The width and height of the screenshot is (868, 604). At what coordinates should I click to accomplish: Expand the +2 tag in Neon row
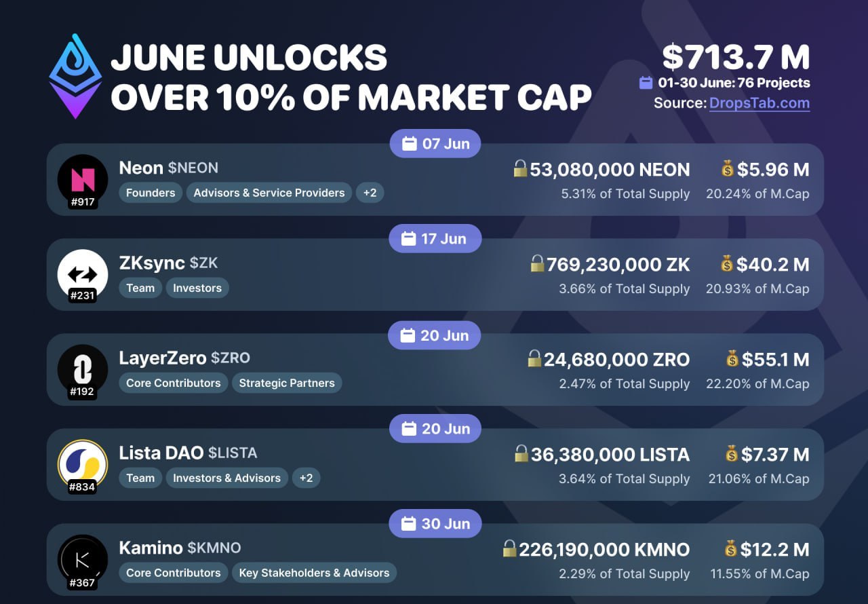click(x=370, y=193)
